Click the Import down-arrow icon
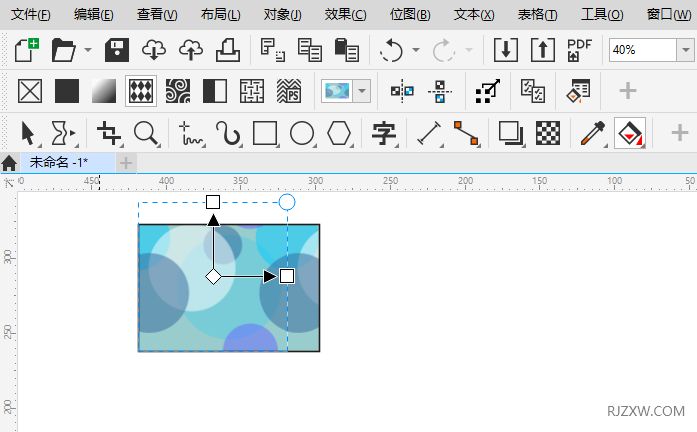 (x=506, y=50)
